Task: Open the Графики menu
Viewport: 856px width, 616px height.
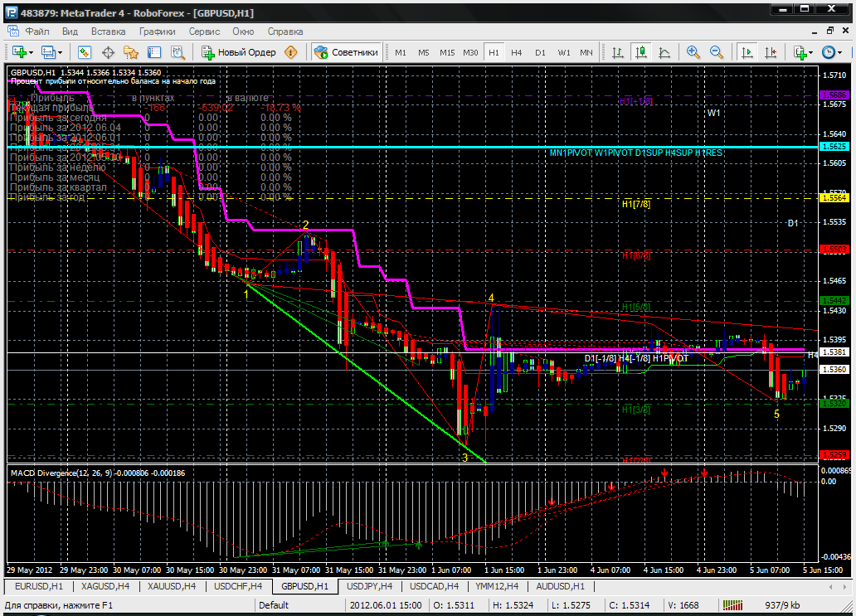Action: tap(158, 32)
